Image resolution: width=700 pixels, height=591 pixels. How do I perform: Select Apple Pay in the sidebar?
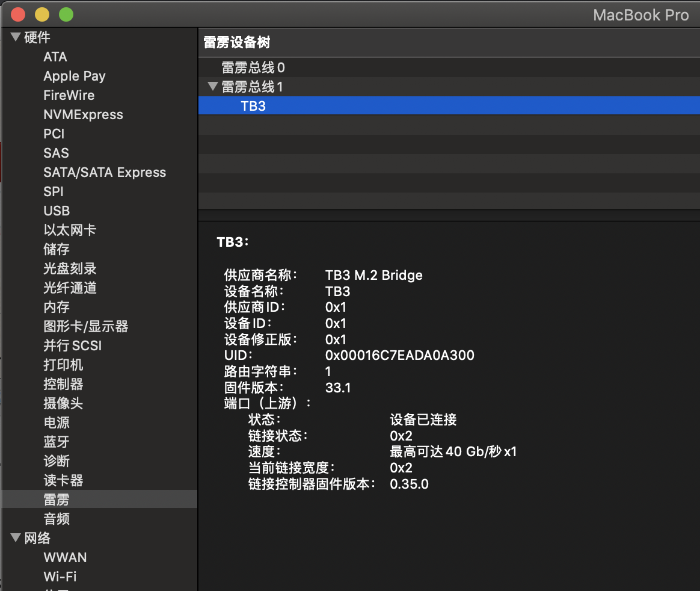(x=75, y=76)
